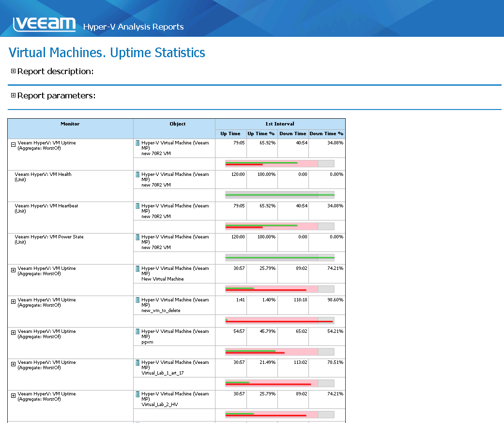Click the 113:02 down time value
The height and width of the screenshot is (423, 504).
tap(301, 362)
